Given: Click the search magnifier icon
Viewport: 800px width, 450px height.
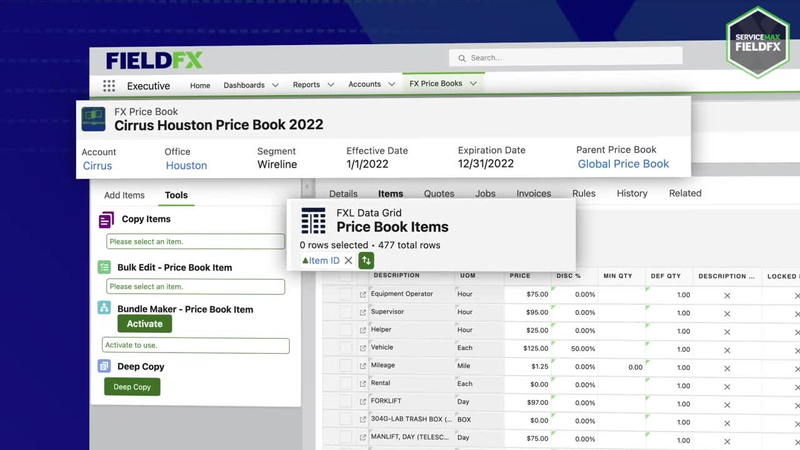Looking at the screenshot, I should (x=462, y=58).
